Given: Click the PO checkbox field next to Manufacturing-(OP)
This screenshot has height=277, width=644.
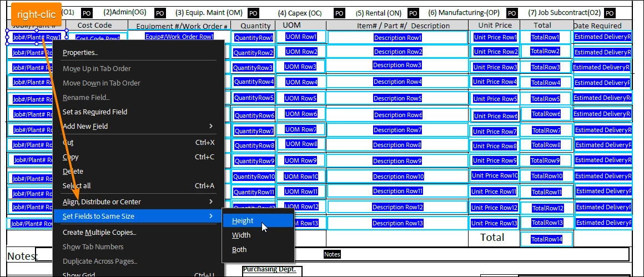Looking at the screenshot, I should (x=512, y=13).
